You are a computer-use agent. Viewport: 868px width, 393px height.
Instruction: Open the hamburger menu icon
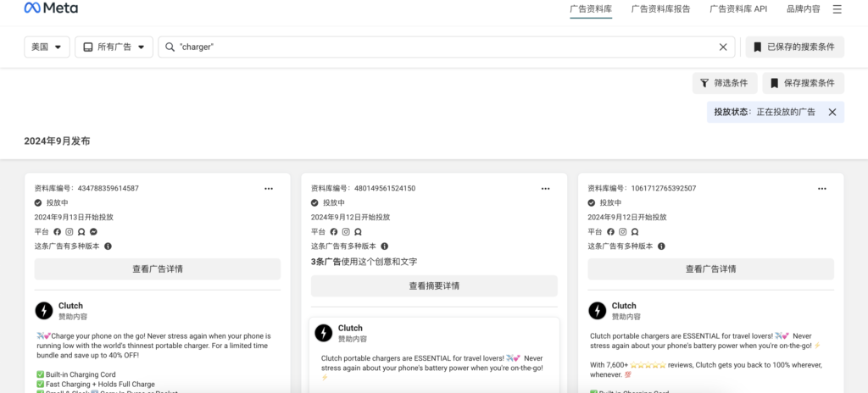coord(837,9)
